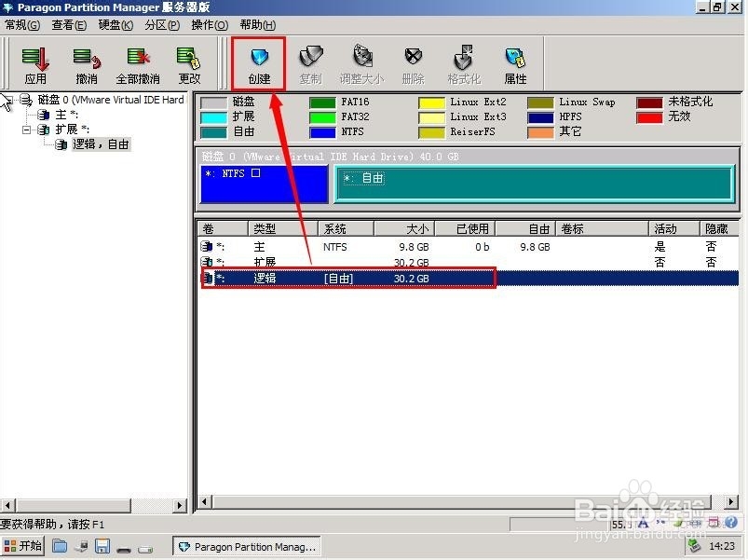Collapse the 扩展 *: tree node
Screen dimensions: 748x560
click(27, 130)
